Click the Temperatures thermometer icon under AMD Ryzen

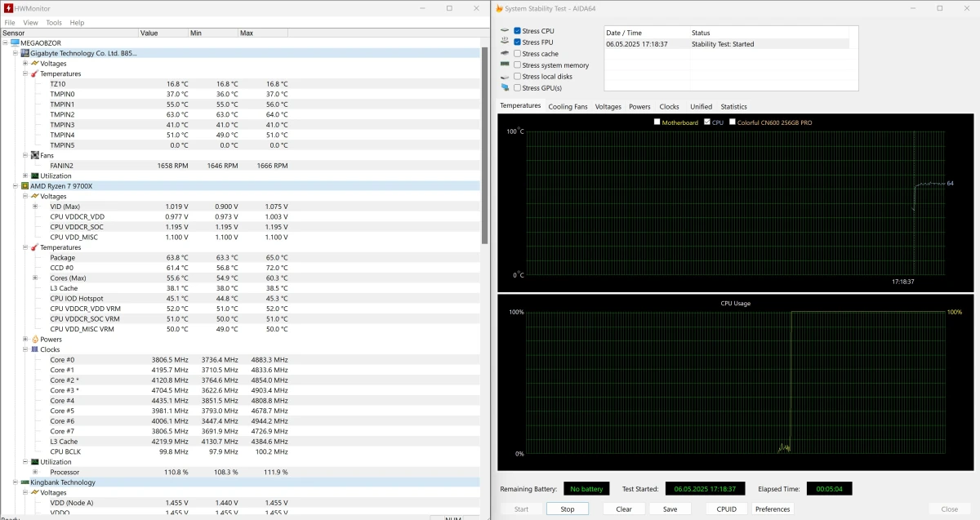coord(35,247)
